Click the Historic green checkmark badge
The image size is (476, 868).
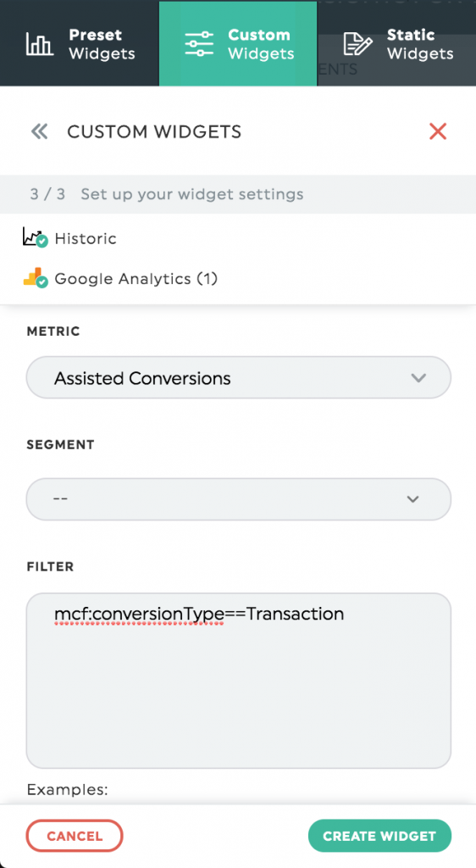[42, 242]
